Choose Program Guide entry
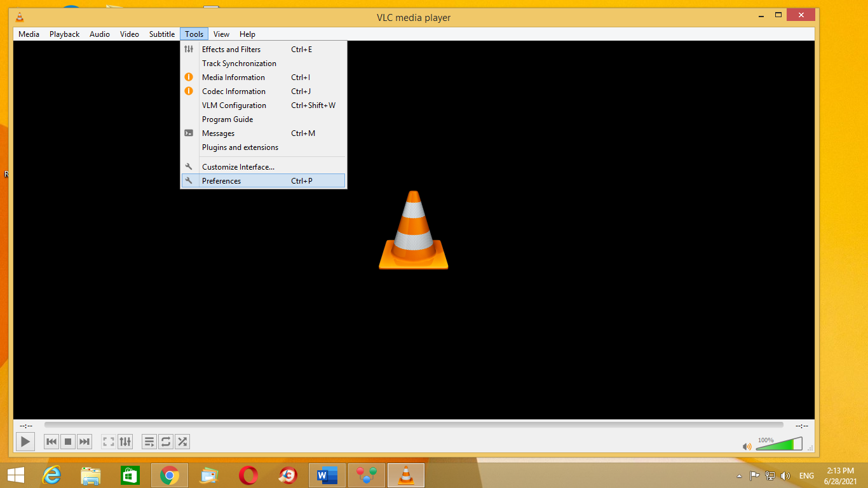 (x=264, y=119)
